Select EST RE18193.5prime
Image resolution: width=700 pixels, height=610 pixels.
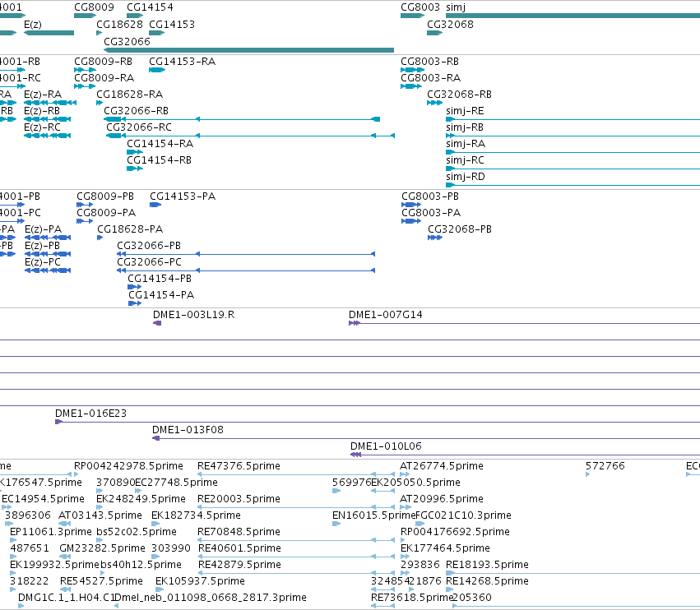487,566
